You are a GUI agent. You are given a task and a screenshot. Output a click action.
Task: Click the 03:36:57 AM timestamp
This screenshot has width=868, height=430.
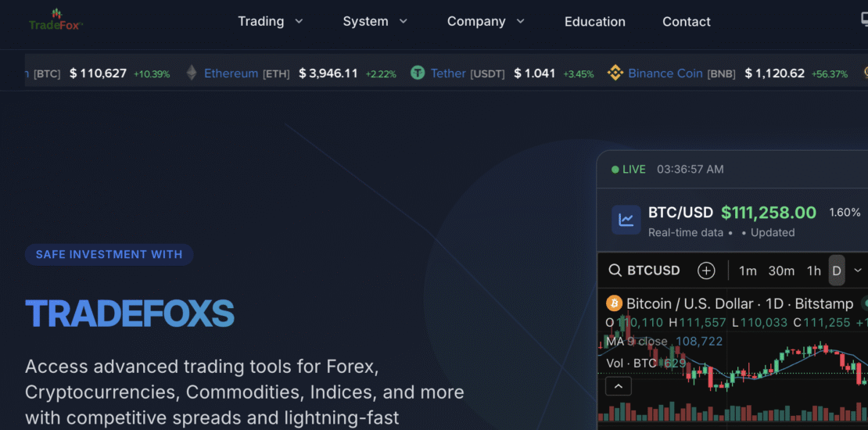(x=690, y=170)
